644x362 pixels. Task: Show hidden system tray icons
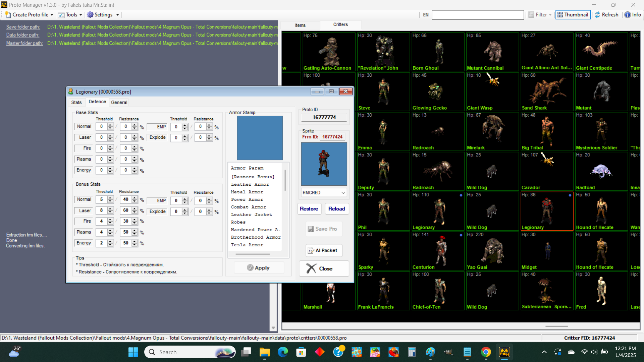(x=544, y=352)
